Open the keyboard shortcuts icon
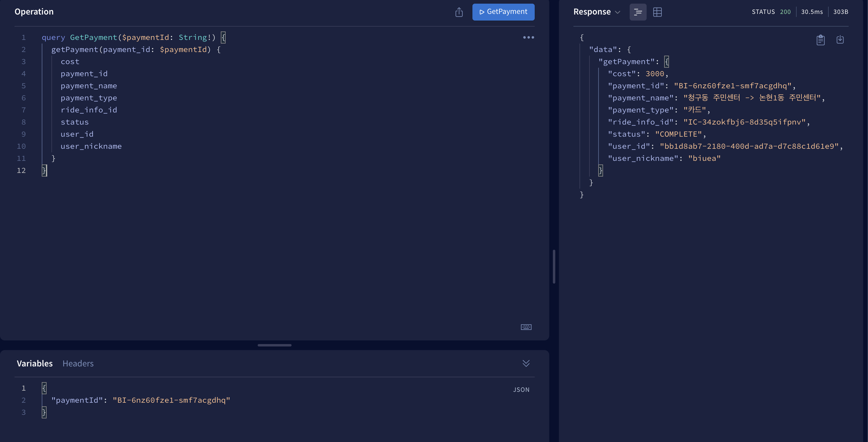Screen dimensions: 868x442 click(526, 327)
